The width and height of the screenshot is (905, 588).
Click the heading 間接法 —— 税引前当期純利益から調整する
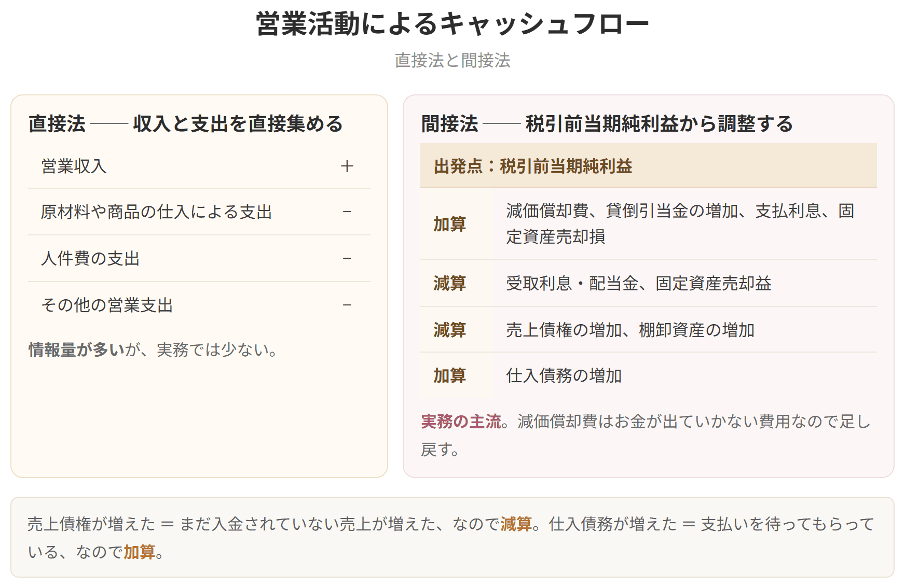(x=607, y=124)
